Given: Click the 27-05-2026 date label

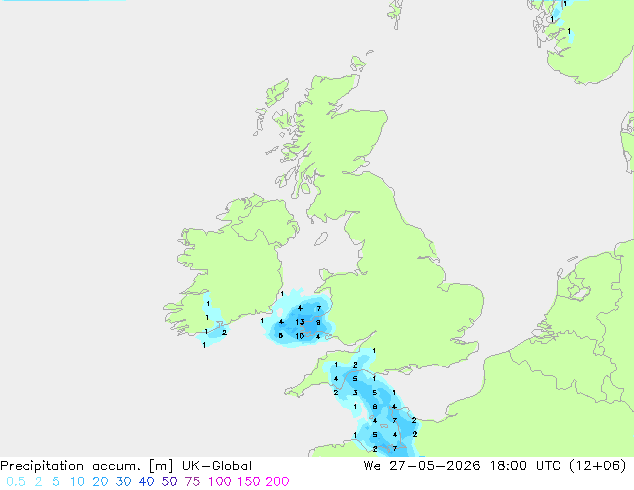Looking at the screenshot, I should click(435, 466).
